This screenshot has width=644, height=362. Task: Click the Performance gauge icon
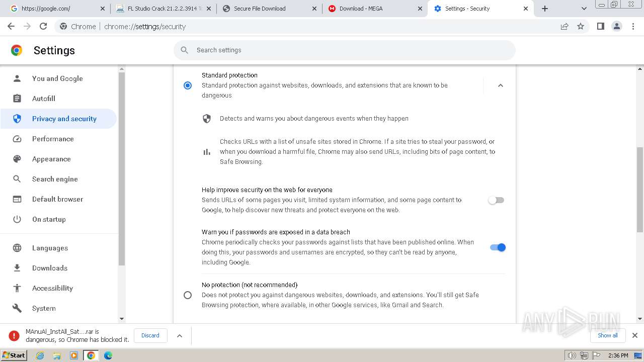[x=17, y=139]
